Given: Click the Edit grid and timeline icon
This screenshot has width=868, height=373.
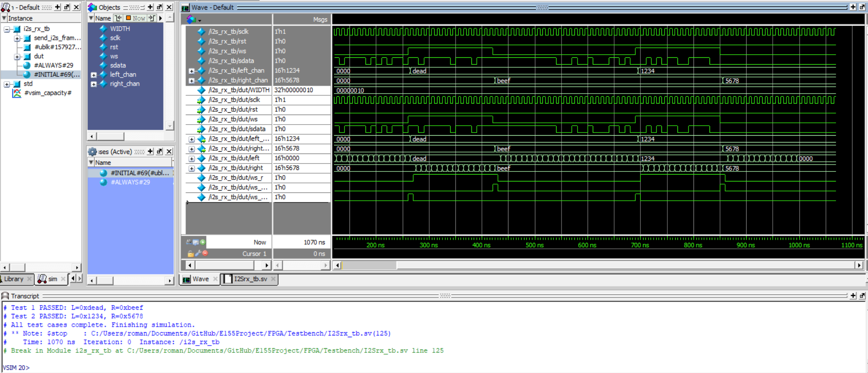Looking at the screenshot, I should [x=196, y=242].
